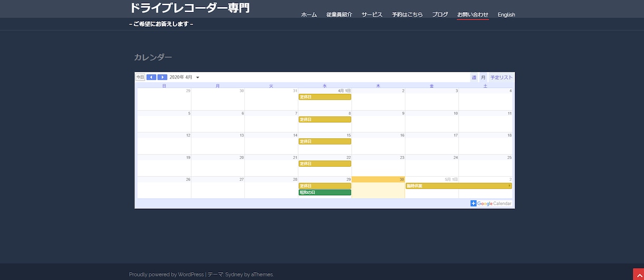The width and height of the screenshot is (644, 280).
Task: Click the 金 weekday column header
Action: [431, 85]
